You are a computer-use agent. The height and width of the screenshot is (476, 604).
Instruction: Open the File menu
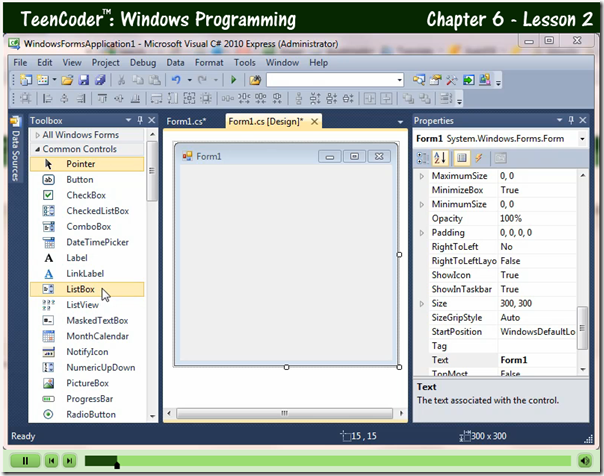20,62
